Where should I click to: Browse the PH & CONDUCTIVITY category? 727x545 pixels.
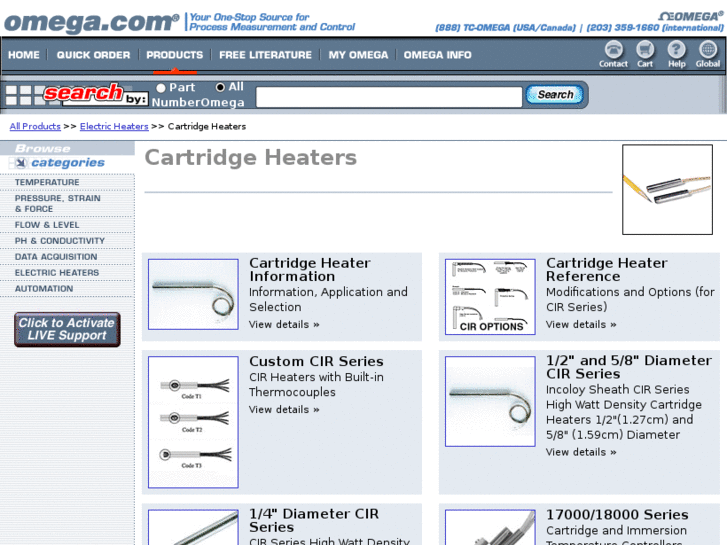pos(60,241)
